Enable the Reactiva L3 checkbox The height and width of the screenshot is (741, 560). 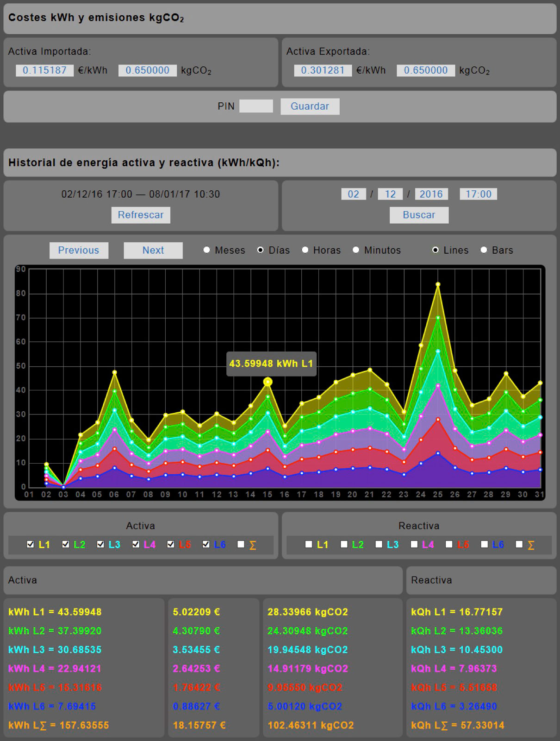pyautogui.click(x=379, y=545)
